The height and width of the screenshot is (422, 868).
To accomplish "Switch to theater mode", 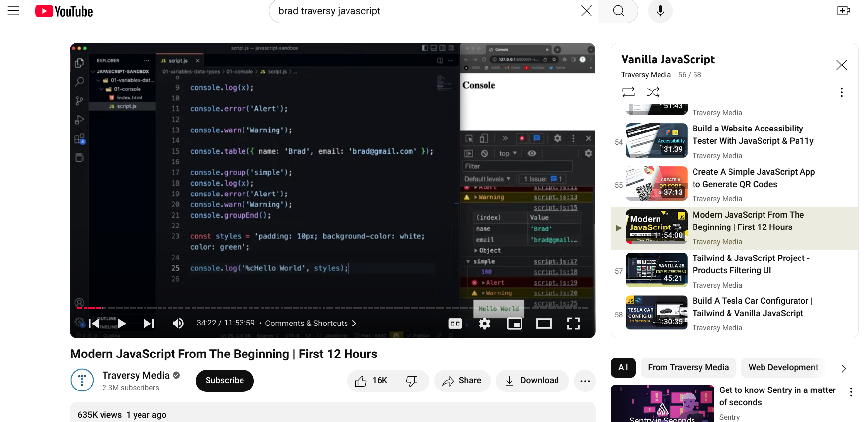I will tap(544, 324).
